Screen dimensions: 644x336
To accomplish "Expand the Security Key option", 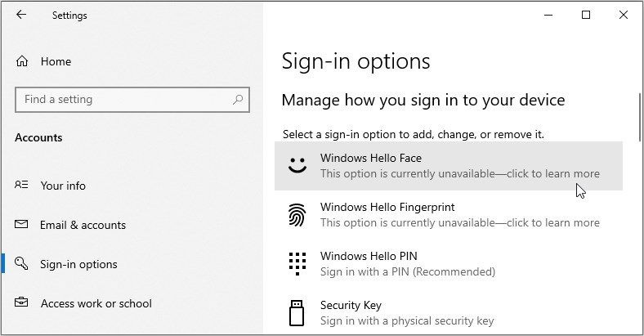I will coord(449,312).
